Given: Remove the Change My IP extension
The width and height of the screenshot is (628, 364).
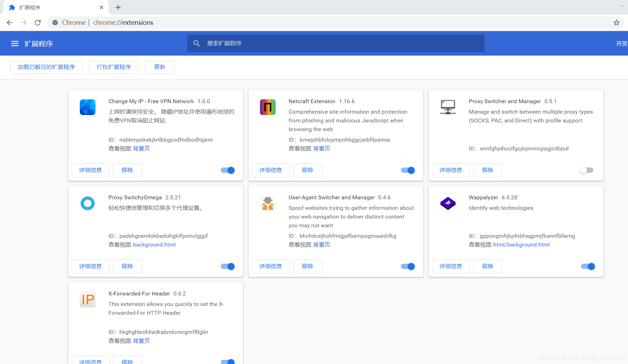Looking at the screenshot, I should 127,170.
